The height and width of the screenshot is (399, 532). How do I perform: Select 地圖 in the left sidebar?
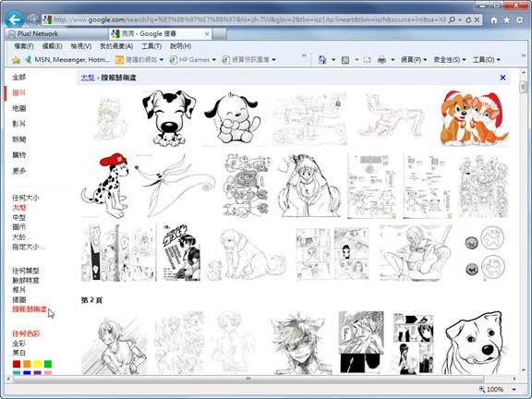[x=18, y=108]
